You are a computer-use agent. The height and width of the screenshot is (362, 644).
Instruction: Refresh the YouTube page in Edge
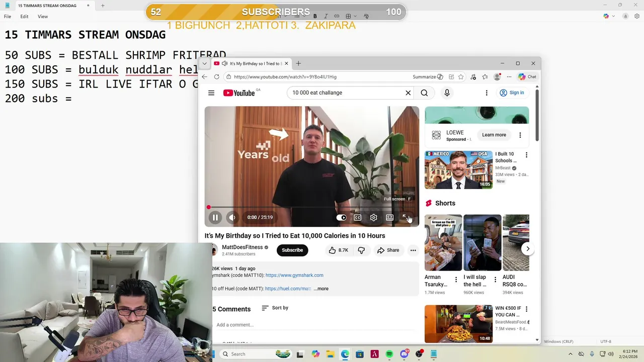pyautogui.click(x=216, y=77)
